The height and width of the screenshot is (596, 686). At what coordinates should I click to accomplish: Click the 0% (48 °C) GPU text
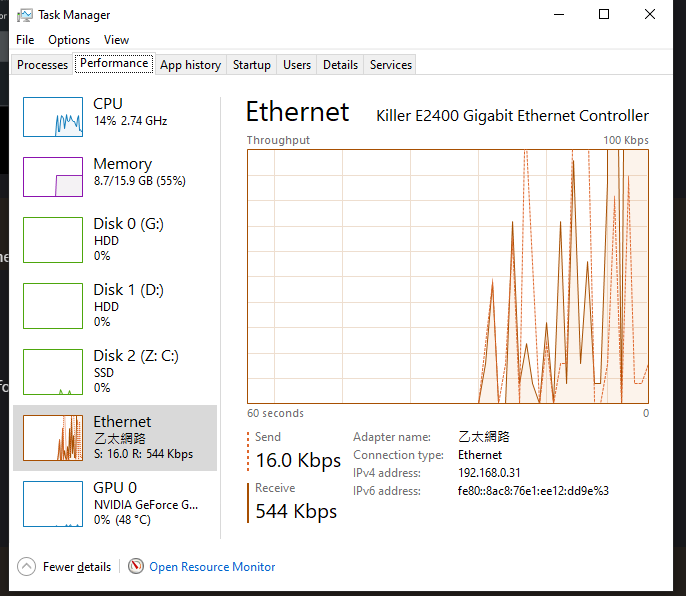point(122,520)
